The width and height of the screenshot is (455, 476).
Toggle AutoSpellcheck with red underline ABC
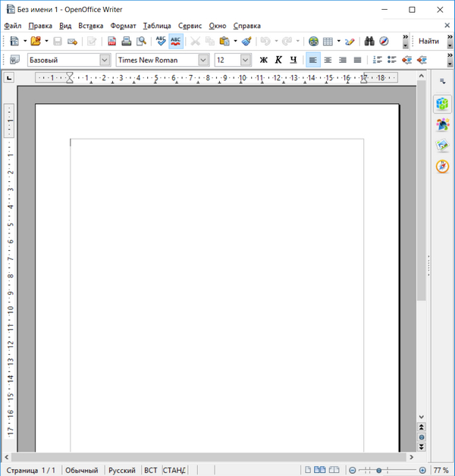click(176, 41)
